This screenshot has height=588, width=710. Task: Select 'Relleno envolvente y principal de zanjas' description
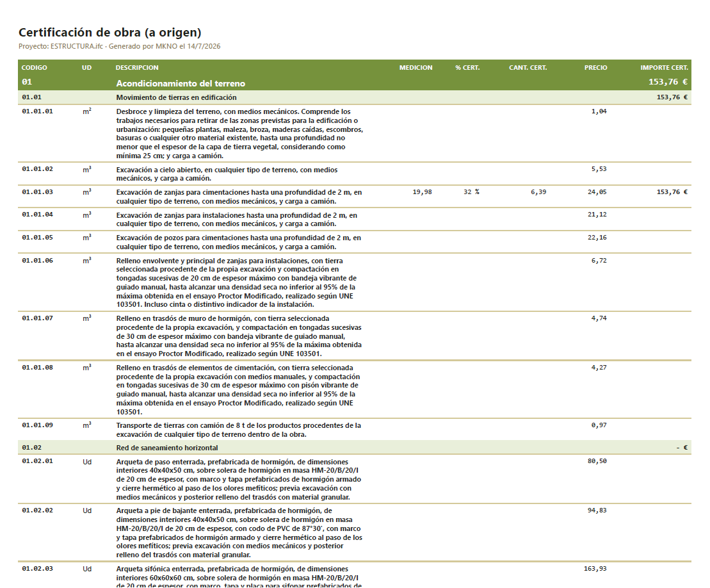click(x=236, y=282)
